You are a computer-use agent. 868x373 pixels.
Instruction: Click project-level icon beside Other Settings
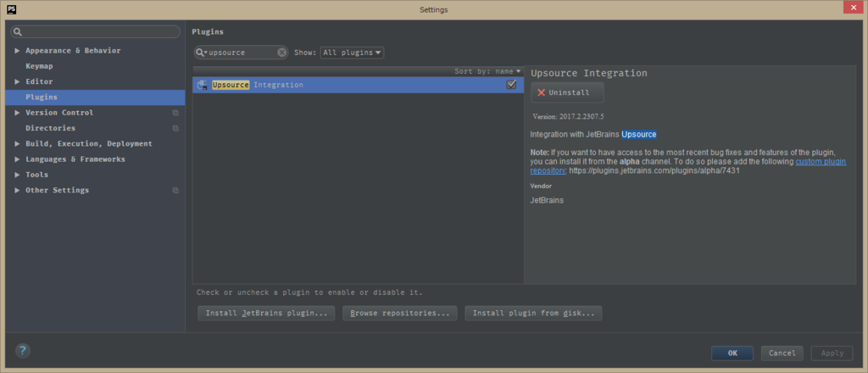click(175, 191)
